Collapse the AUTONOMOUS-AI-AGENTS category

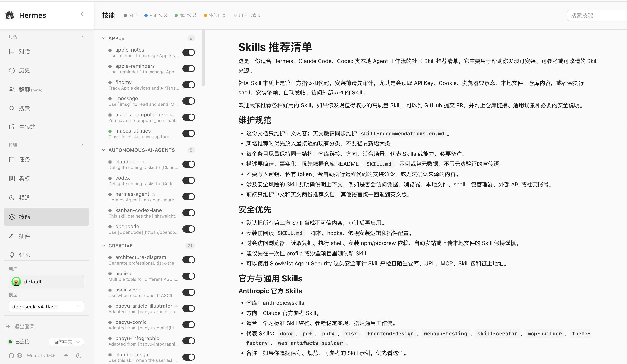(x=103, y=150)
